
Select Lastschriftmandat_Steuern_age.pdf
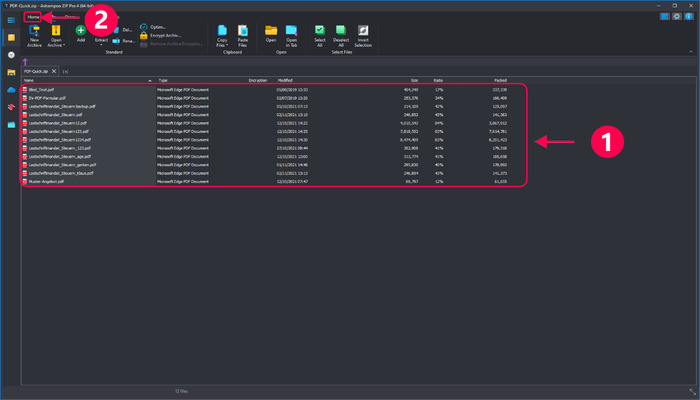click(x=59, y=157)
